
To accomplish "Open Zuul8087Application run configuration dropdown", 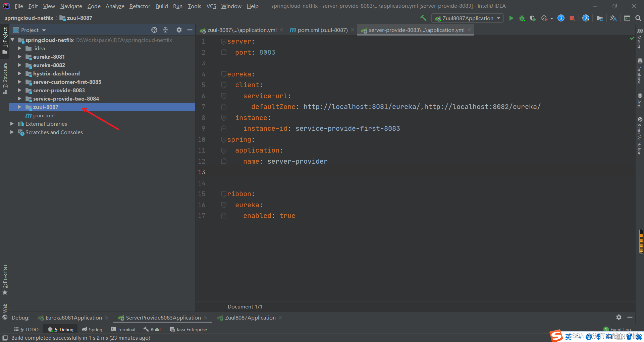I will 468,18.
